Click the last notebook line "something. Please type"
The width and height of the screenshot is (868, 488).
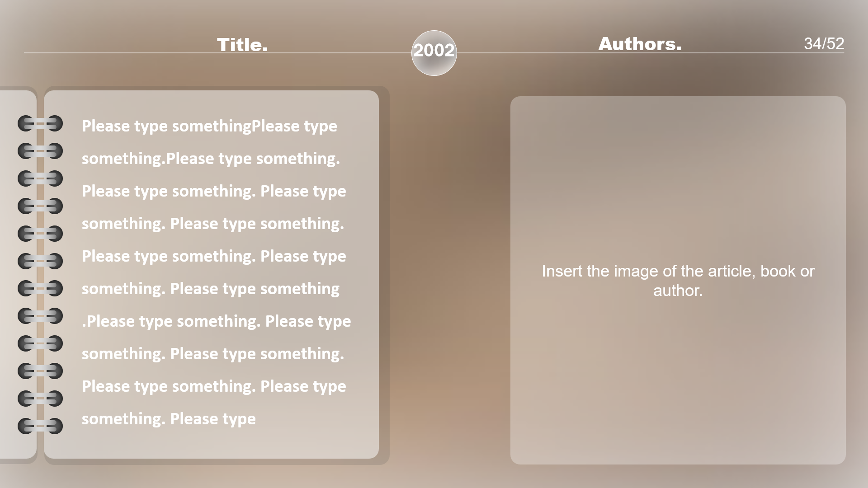(x=169, y=419)
